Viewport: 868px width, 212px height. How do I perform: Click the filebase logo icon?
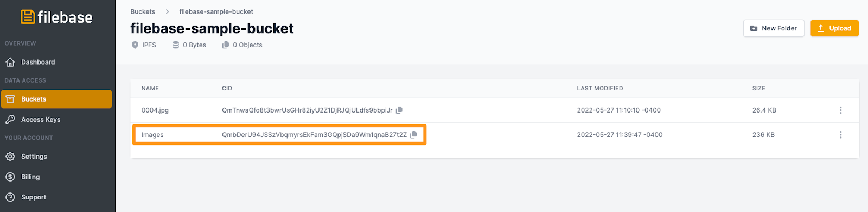tap(28, 17)
